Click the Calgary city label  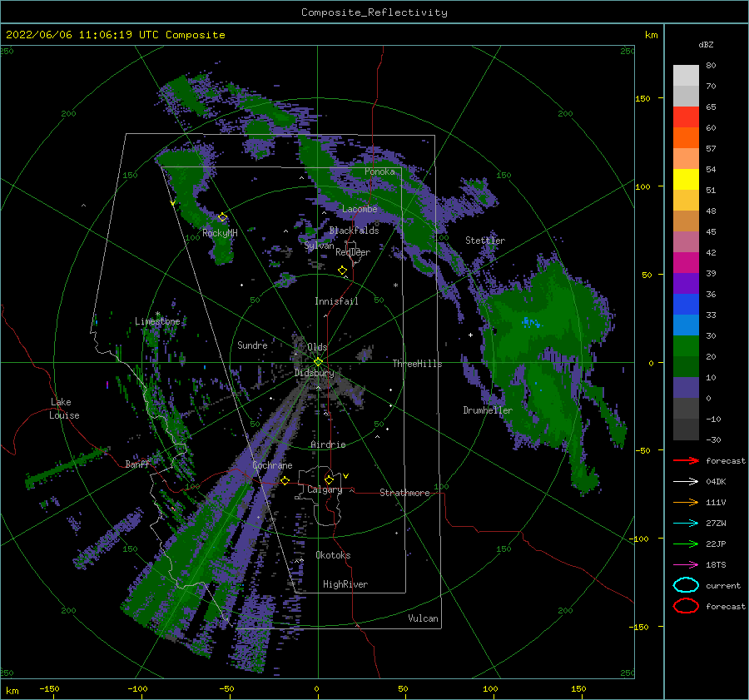coord(325,489)
